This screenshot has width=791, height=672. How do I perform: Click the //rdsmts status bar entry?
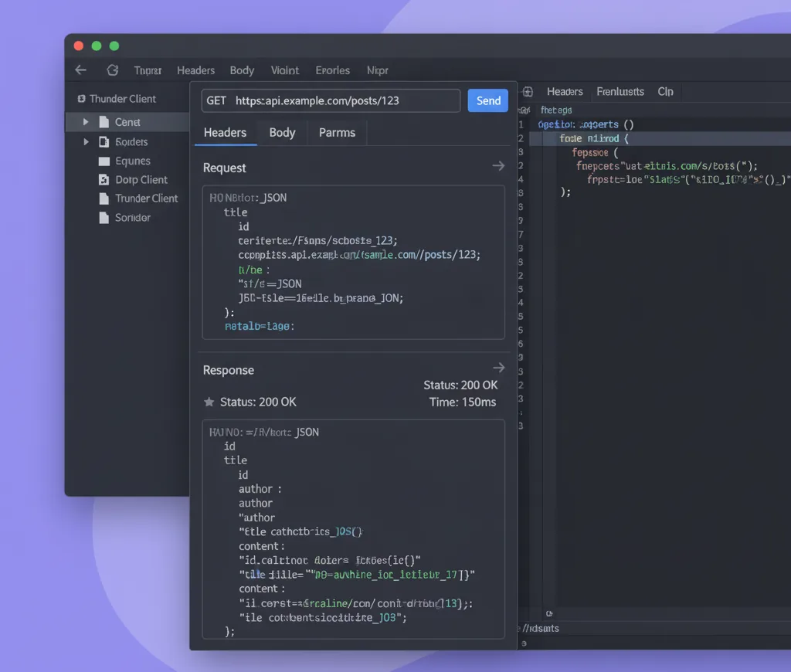(541, 629)
